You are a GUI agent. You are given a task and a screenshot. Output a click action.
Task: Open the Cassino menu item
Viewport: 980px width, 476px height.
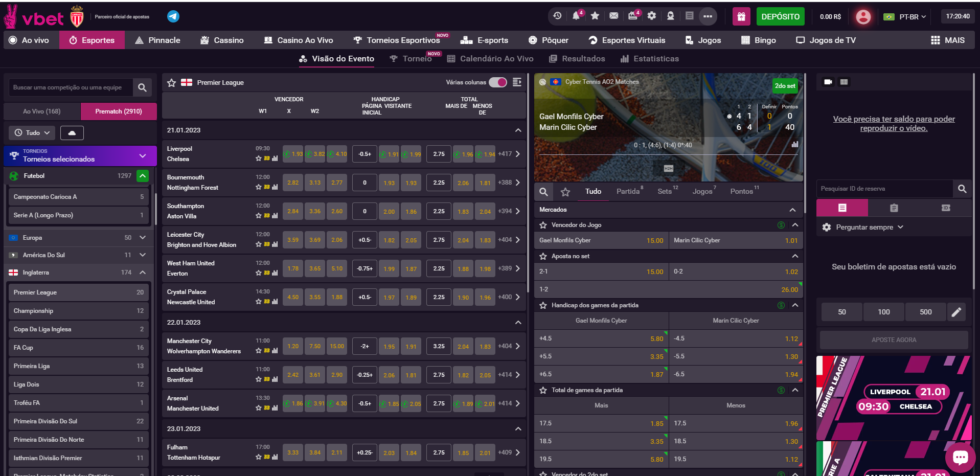coord(222,40)
